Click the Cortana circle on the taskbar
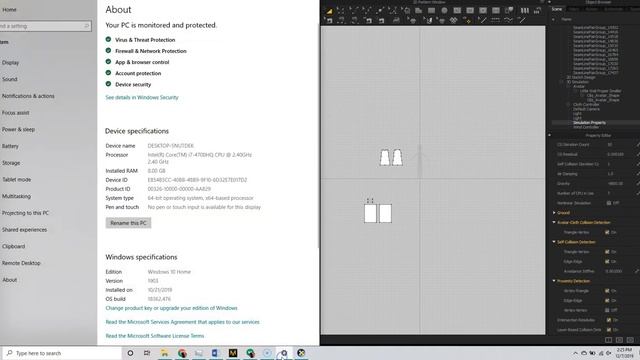 click(x=130, y=353)
